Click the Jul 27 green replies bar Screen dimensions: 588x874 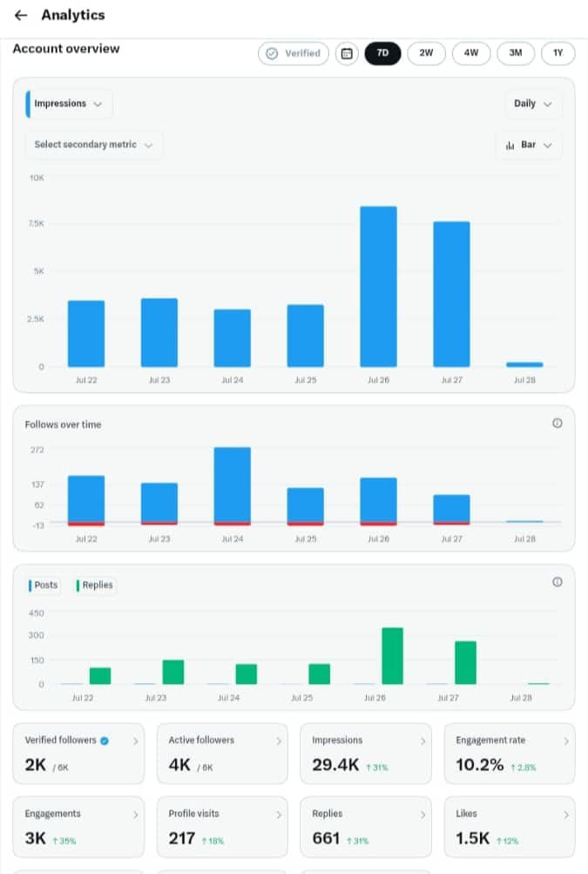(x=465, y=663)
